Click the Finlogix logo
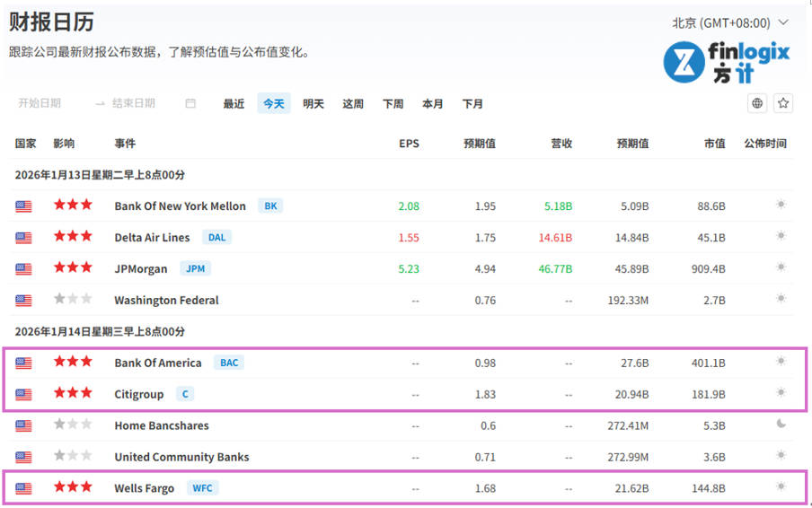Image resolution: width=812 pixels, height=508 pixels. (726, 62)
